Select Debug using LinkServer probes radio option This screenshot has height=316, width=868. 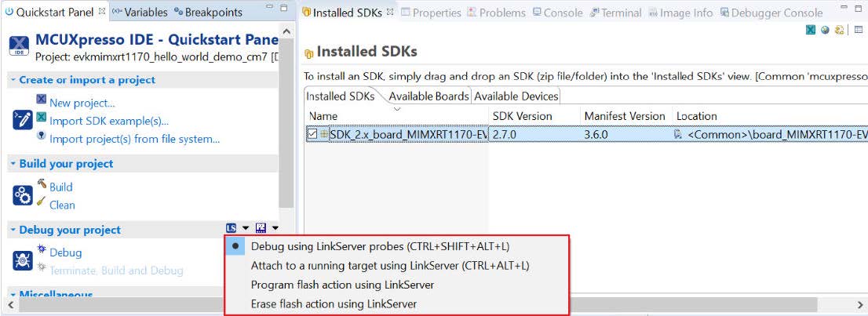coord(235,246)
